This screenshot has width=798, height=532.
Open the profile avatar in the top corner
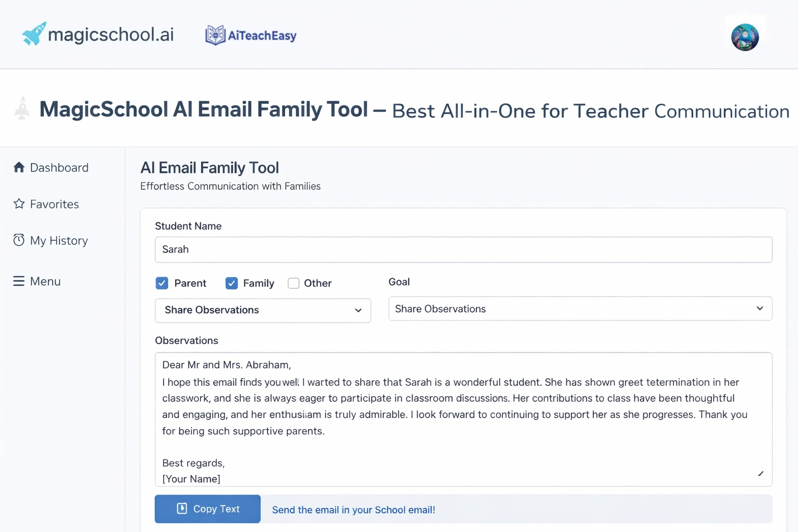tap(744, 36)
